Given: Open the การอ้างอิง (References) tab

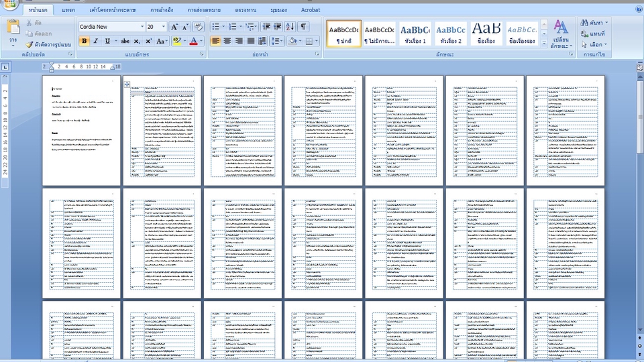Looking at the screenshot, I should point(162,10).
